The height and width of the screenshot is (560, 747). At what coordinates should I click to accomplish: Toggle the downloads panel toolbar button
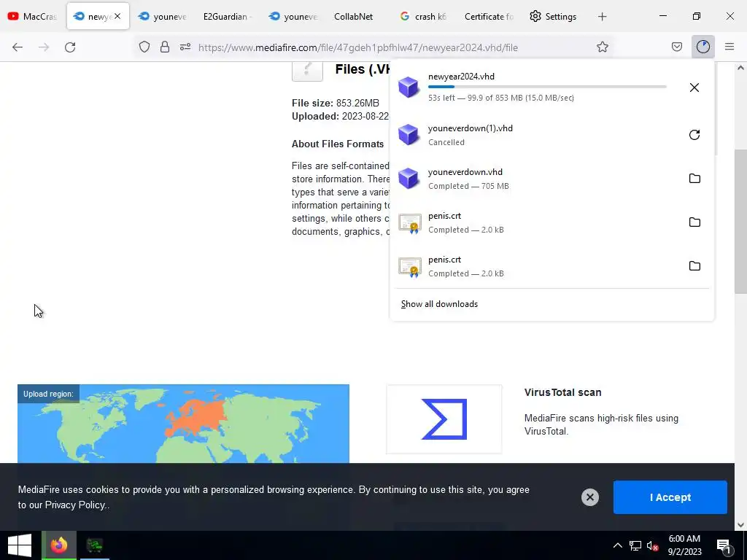[x=703, y=47]
